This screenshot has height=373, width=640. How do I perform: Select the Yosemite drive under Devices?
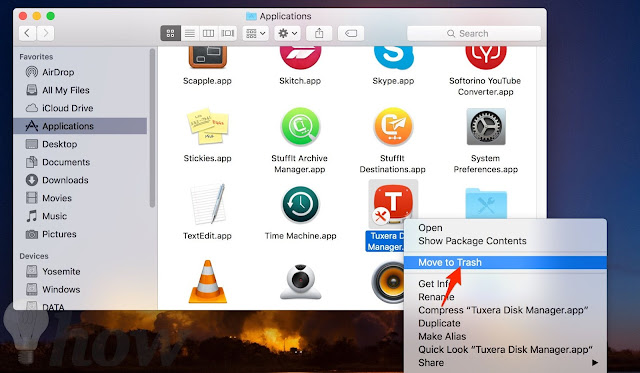(80, 271)
